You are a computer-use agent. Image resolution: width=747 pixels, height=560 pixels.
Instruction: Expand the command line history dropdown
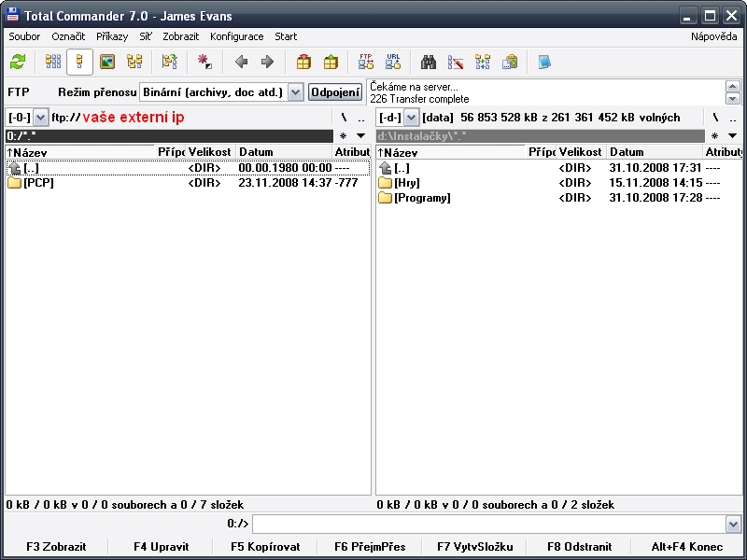tap(733, 525)
